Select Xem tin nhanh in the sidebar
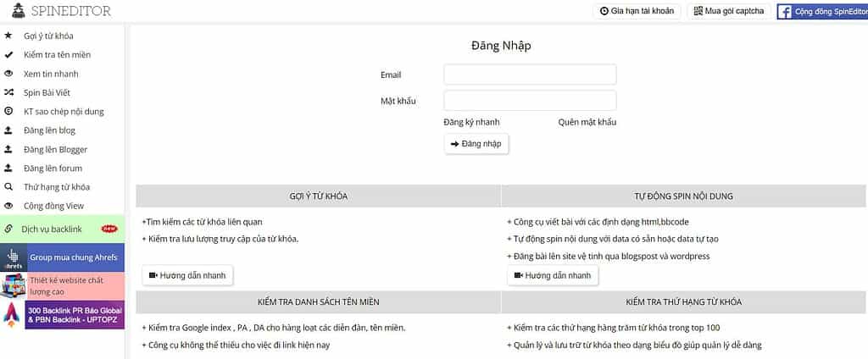Screen dimensions: 868x359 click(x=51, y=74)
